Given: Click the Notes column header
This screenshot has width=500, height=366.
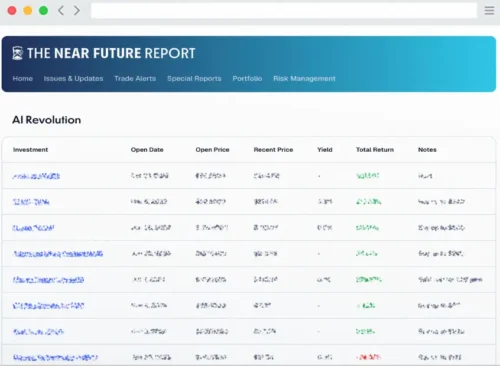Looking at the screenshot, I should pos(427,150).
